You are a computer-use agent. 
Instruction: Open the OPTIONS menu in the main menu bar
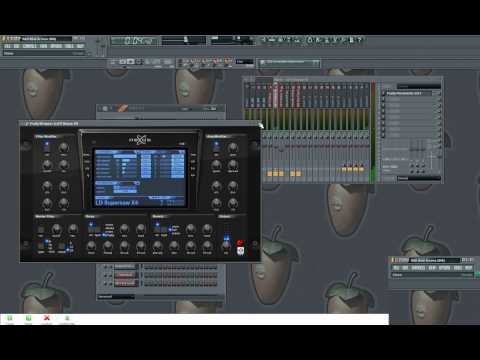(x=56, y=46)
